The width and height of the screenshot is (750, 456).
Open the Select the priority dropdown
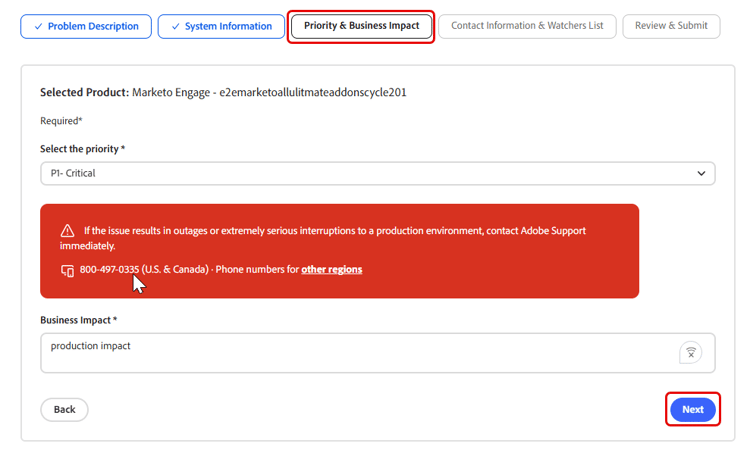(378, 173)
